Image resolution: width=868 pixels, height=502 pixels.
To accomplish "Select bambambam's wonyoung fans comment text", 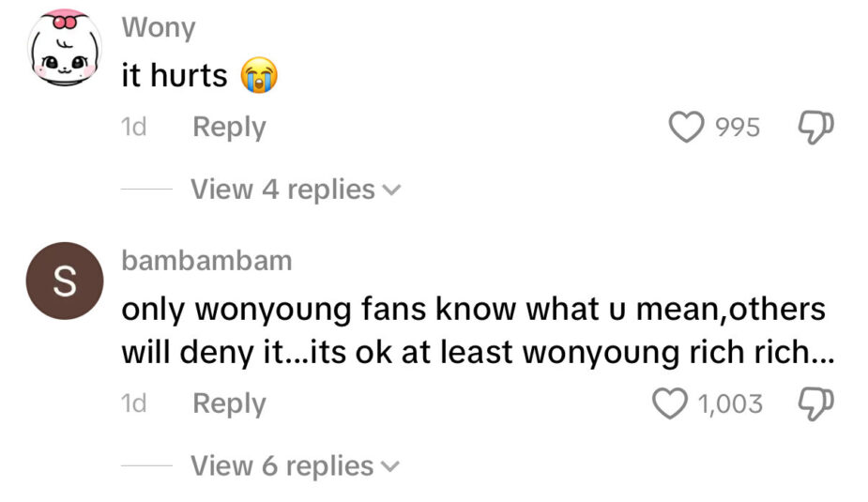I will (478, 330).
